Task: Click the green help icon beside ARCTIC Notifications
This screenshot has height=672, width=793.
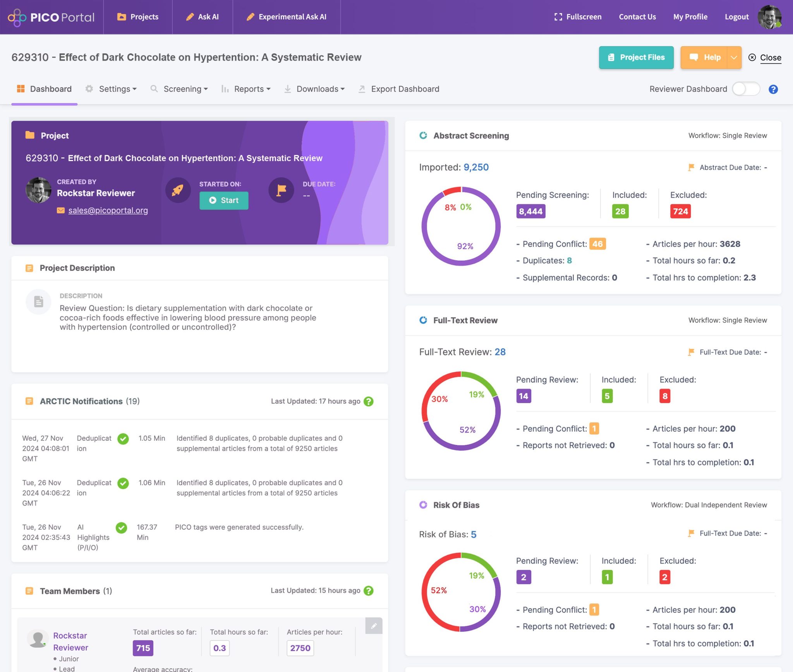Action: pyautogui.click(x=369, y=401)
